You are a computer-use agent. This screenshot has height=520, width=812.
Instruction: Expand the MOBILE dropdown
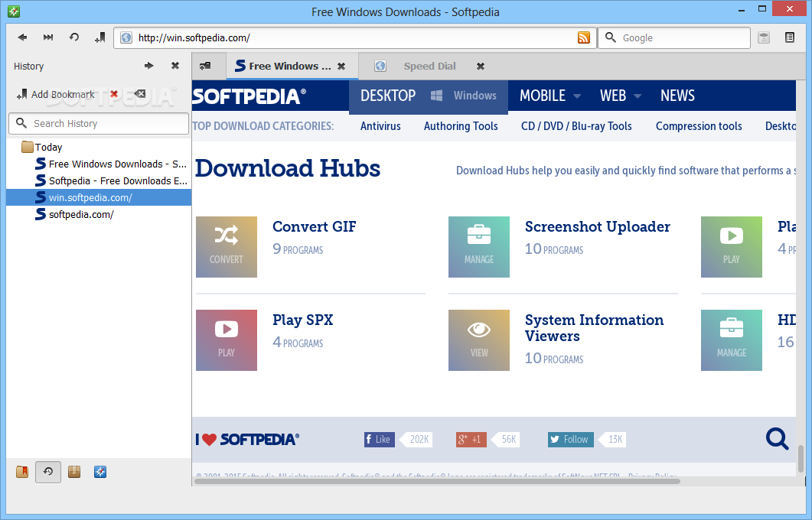pyautogui.click(x=550, y=96)
